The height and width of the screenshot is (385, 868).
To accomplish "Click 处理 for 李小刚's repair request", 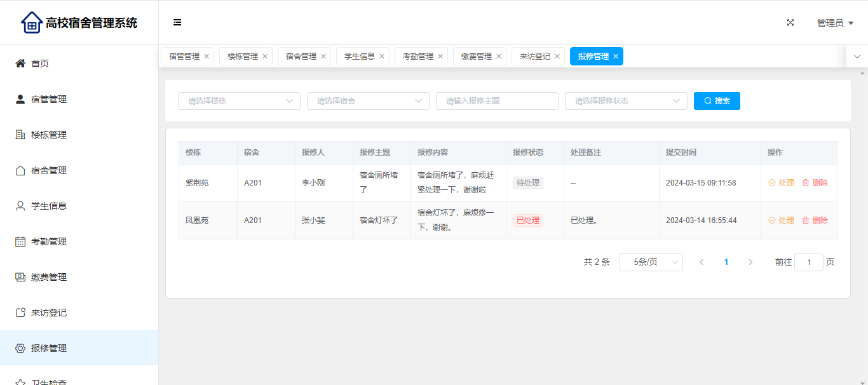I will 782,183.
